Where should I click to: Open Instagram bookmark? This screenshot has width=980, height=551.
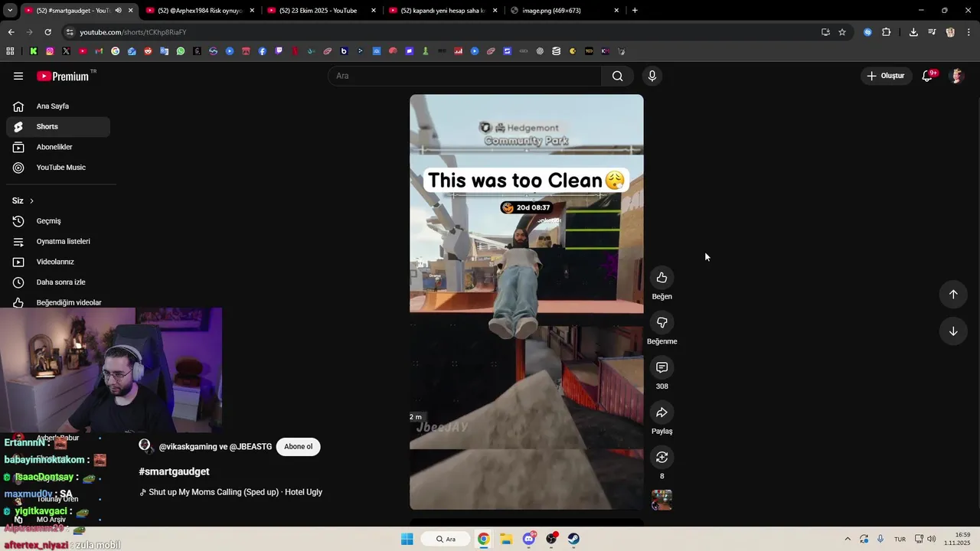[50, 51]
